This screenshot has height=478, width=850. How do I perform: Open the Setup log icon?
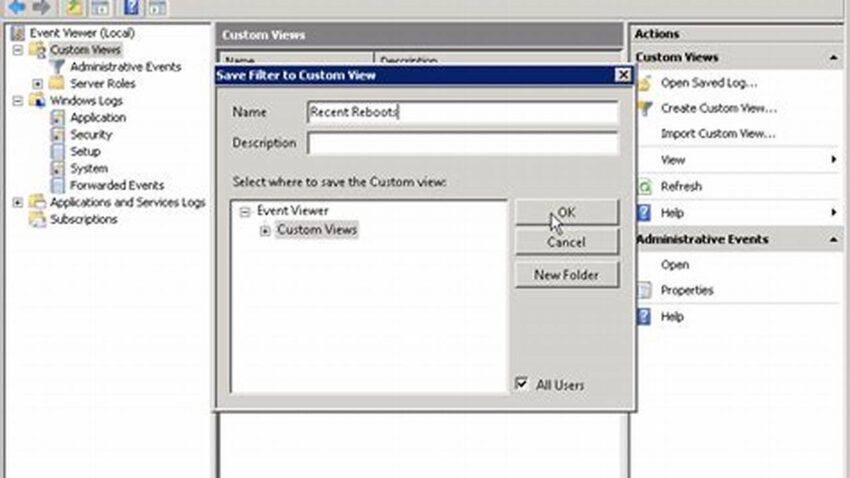[x=57, y=151]
